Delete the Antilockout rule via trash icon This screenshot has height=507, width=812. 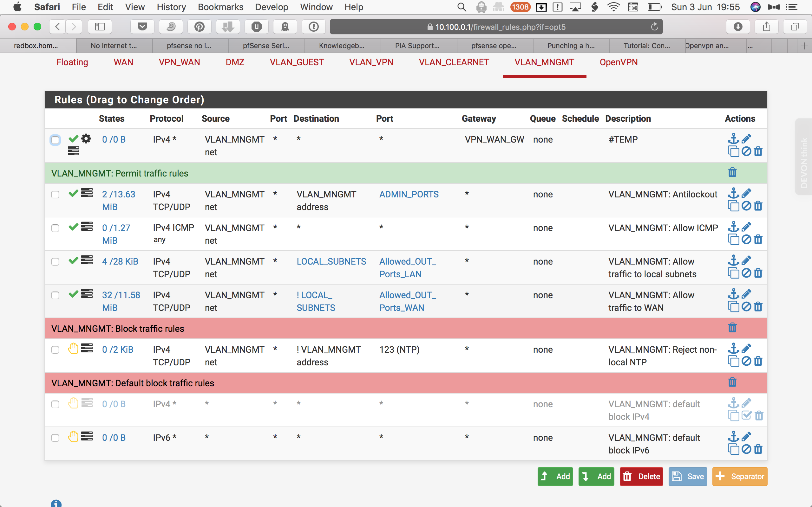(758, 206)
